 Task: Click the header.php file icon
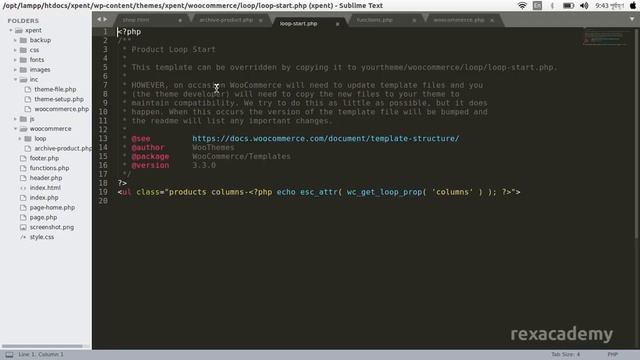tap(23, 178)
